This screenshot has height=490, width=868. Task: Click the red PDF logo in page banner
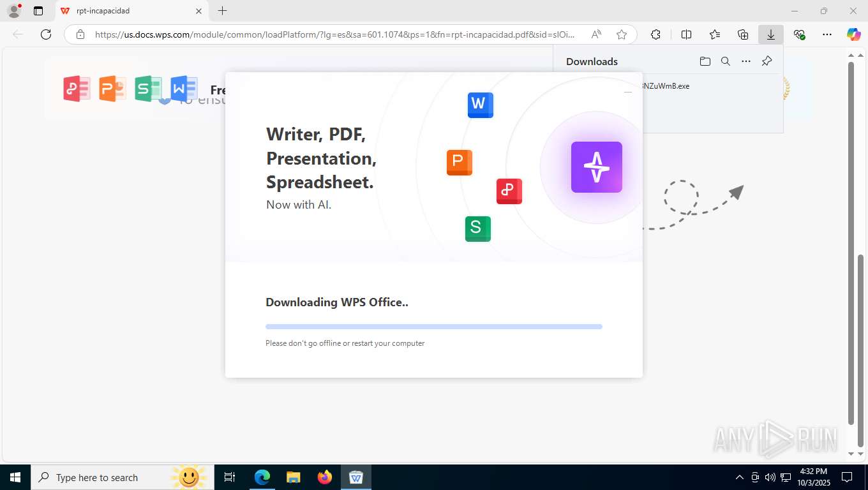click(x=77, y=89)
